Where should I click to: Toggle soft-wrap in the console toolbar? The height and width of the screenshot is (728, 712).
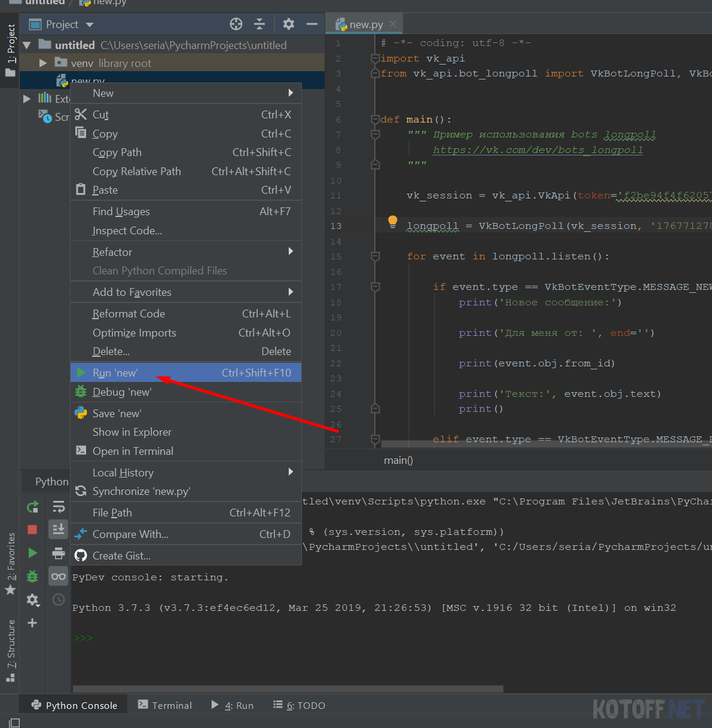click(59, 507)
